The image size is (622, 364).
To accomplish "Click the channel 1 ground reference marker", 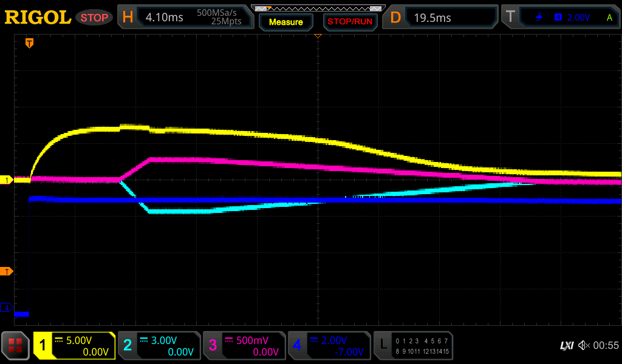I will [7, 180].
